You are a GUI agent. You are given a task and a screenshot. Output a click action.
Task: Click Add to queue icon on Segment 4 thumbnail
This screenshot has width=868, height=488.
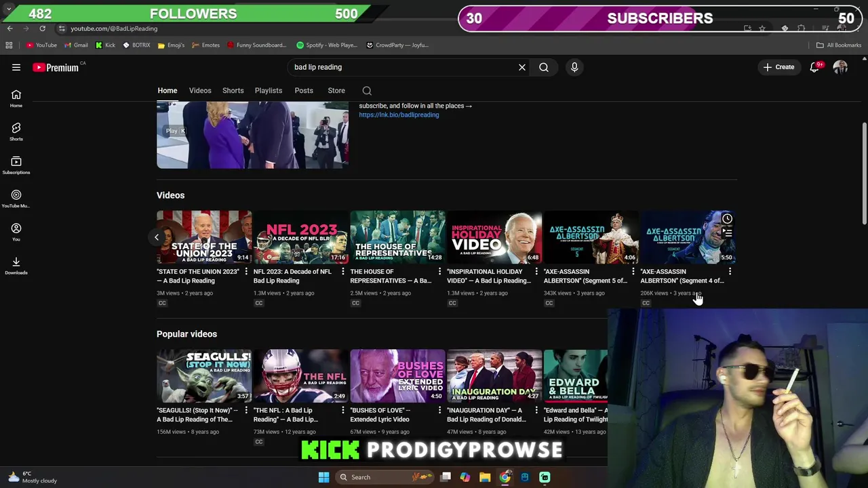pyautogui.click(x=727, y=232)
